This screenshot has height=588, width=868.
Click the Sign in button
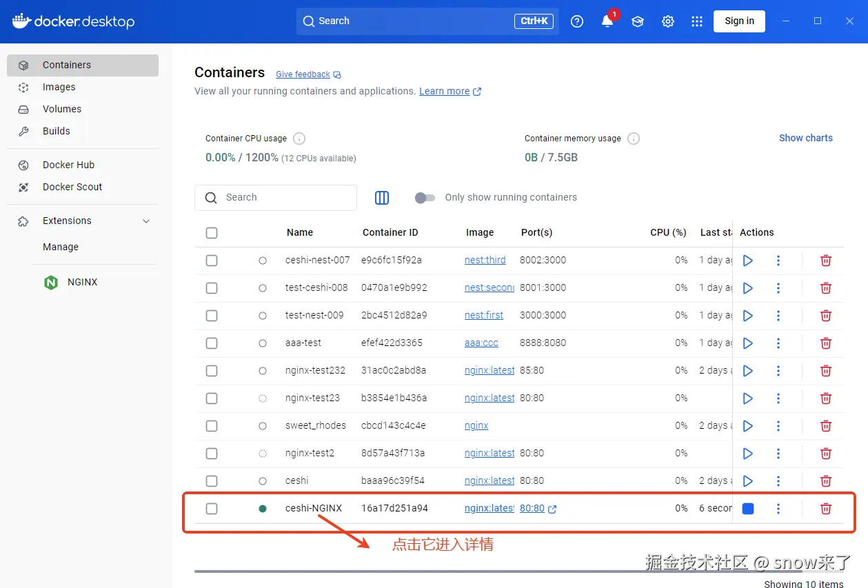[x=739, y=21]
